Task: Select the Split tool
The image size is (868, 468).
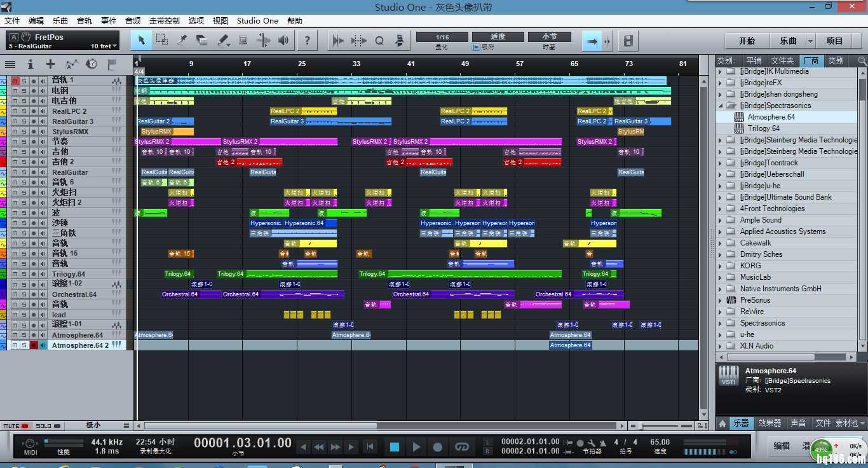Action: click(182, 41)
